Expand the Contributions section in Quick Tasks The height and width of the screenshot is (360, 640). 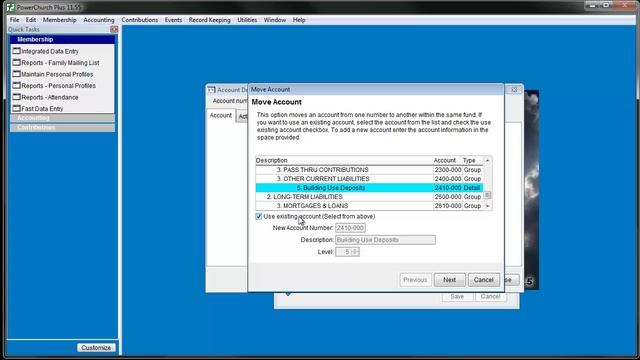click(62, 127)
